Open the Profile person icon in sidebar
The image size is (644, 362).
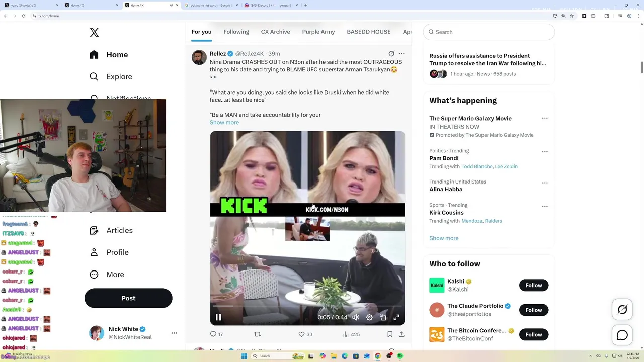point(94,252)
